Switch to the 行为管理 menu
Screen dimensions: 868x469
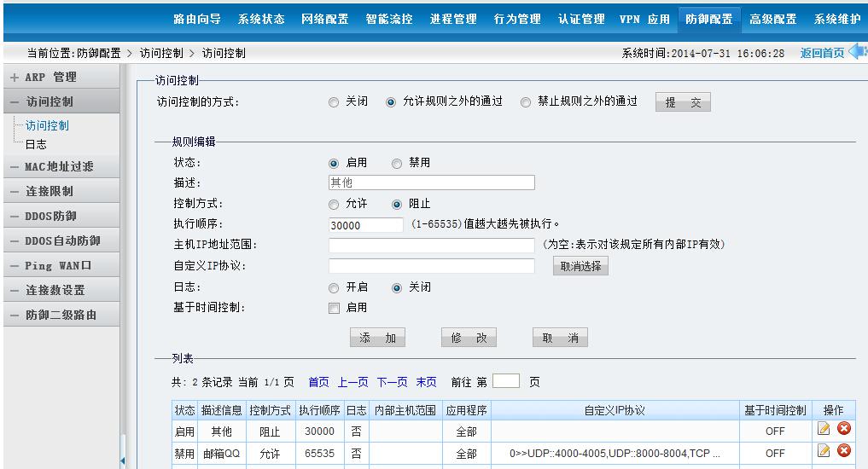coord(517,19)
